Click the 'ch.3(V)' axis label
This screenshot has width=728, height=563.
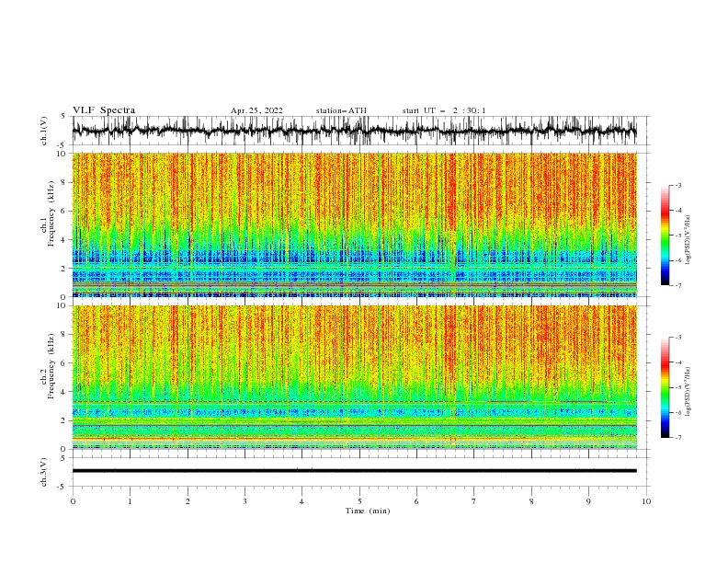coord(44,472)
